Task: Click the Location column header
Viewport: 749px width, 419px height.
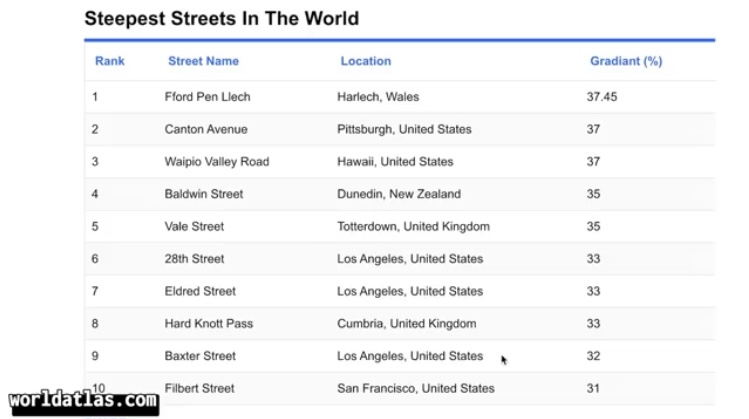Action: [365, 61]
